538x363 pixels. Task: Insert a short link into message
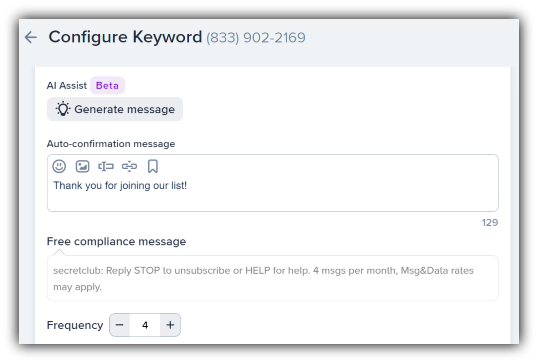click(x=129, y=166)
